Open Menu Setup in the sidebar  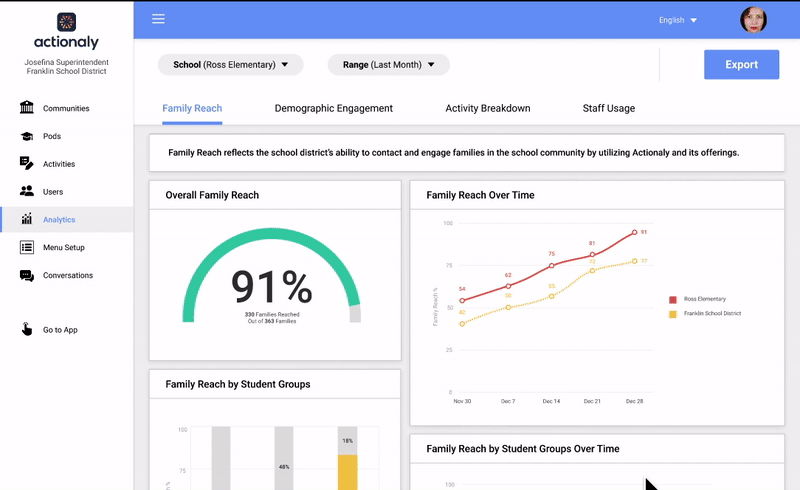66,247
